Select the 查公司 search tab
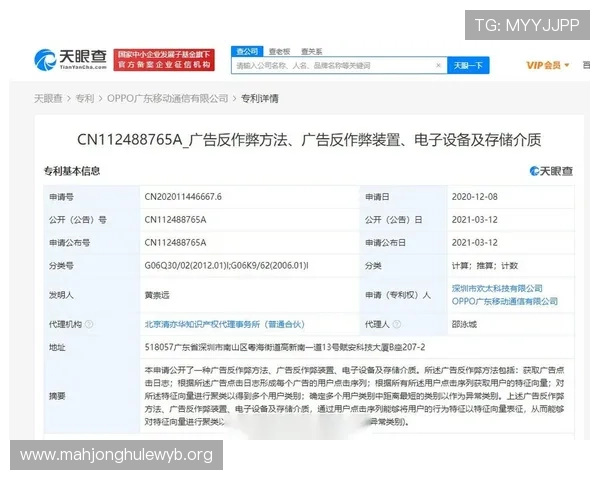The width and height of the screenshot is (600, 480). (247, 51)
